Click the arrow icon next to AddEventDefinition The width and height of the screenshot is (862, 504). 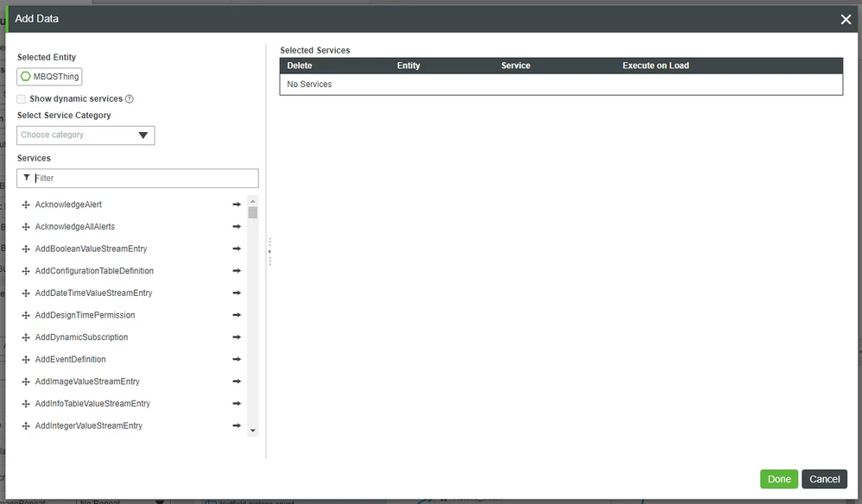235,359
